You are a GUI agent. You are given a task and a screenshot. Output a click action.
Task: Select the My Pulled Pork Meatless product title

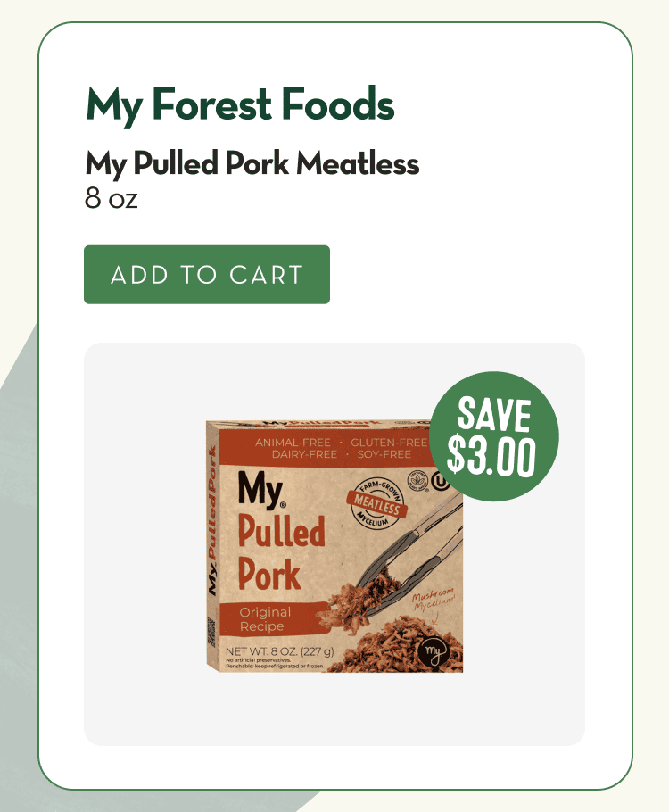pos(252,164)
